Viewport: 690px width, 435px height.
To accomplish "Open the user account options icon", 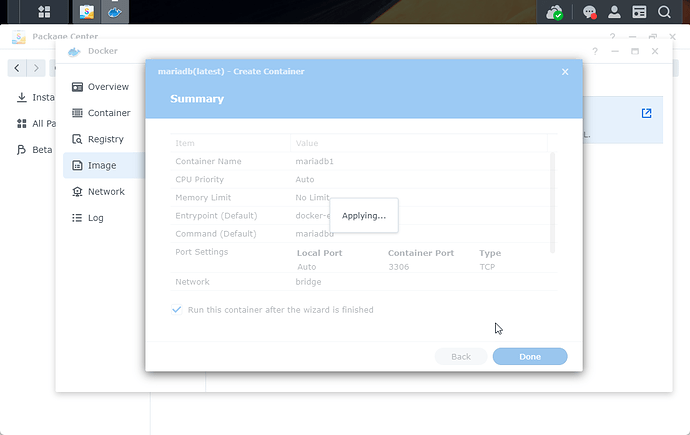I will [x=614, y=12].
